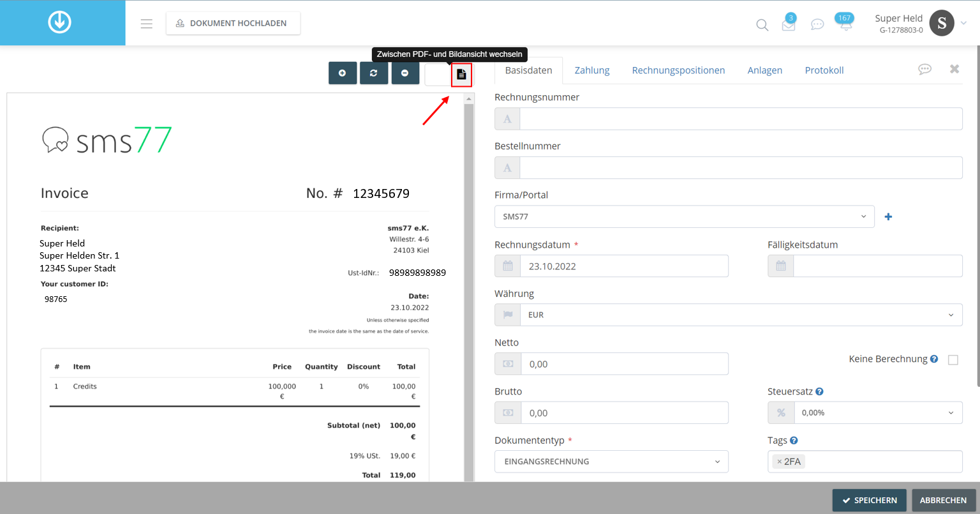Switch between PDF and image view

(x=461, y=75)
